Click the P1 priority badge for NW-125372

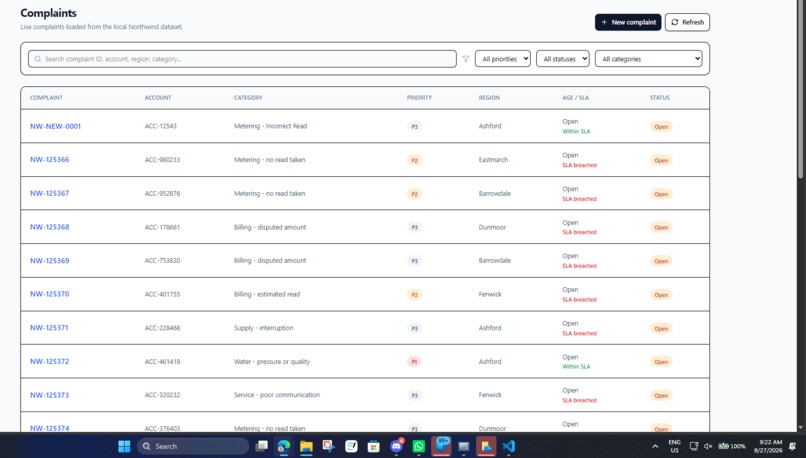(x=414, y=362)
